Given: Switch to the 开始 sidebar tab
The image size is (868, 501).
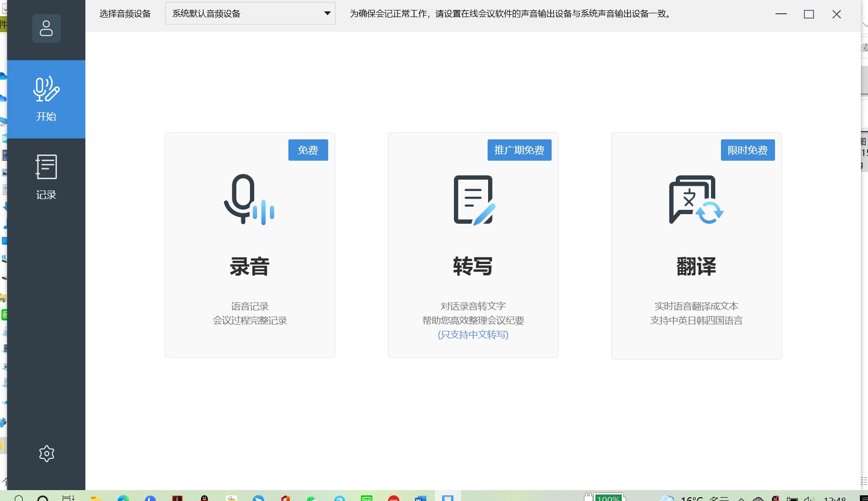Looking at the screenshot, I should [46, 99].
